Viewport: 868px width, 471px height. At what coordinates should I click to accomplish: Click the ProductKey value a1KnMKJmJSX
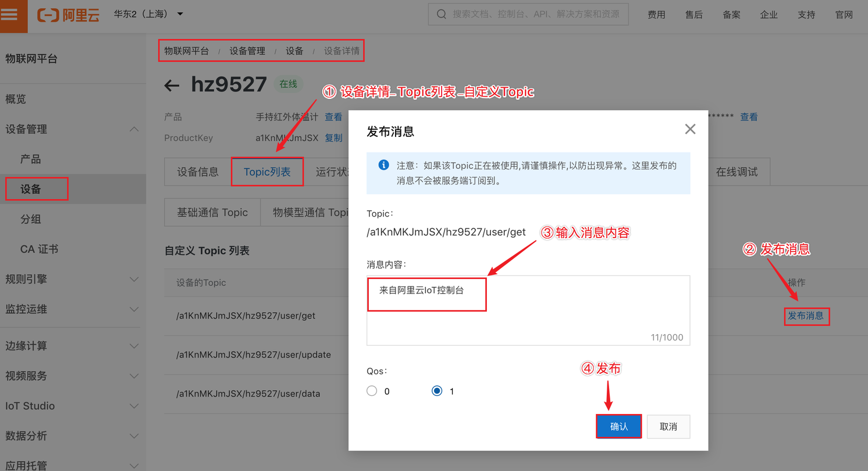(287, 138)
